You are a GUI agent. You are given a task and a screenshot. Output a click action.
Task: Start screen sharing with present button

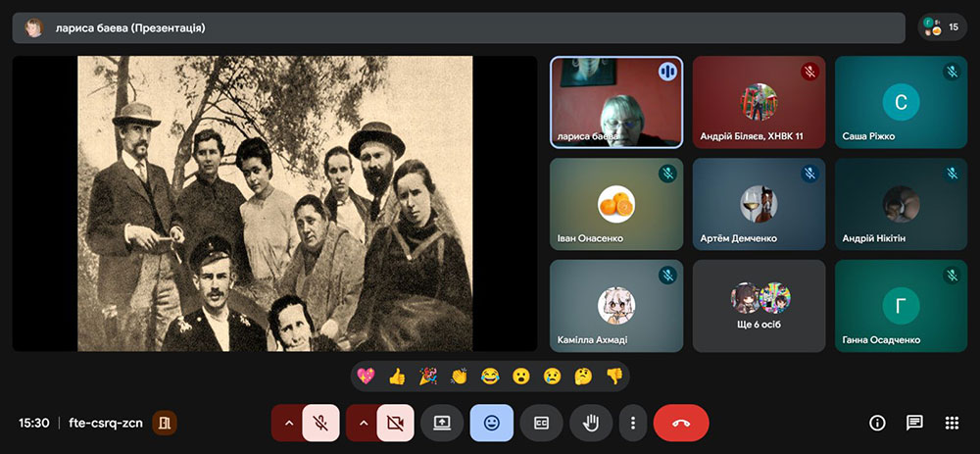[442, 423]
